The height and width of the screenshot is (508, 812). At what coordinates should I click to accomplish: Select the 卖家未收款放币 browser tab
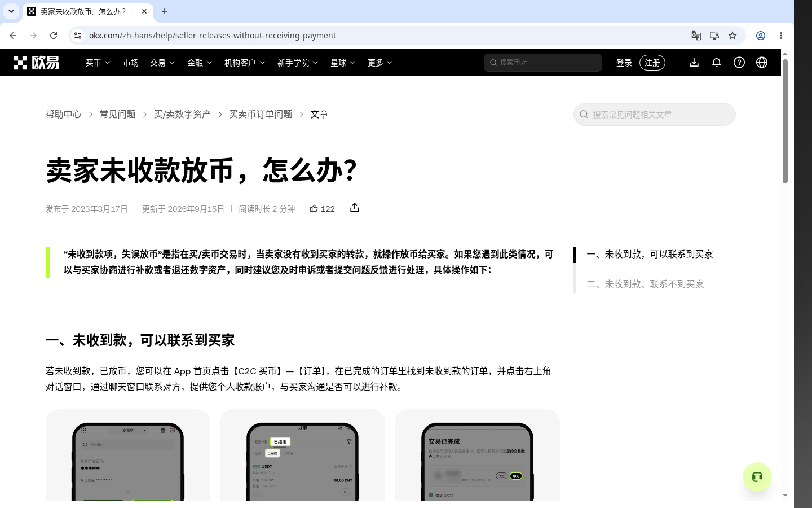tap(87, 11)
